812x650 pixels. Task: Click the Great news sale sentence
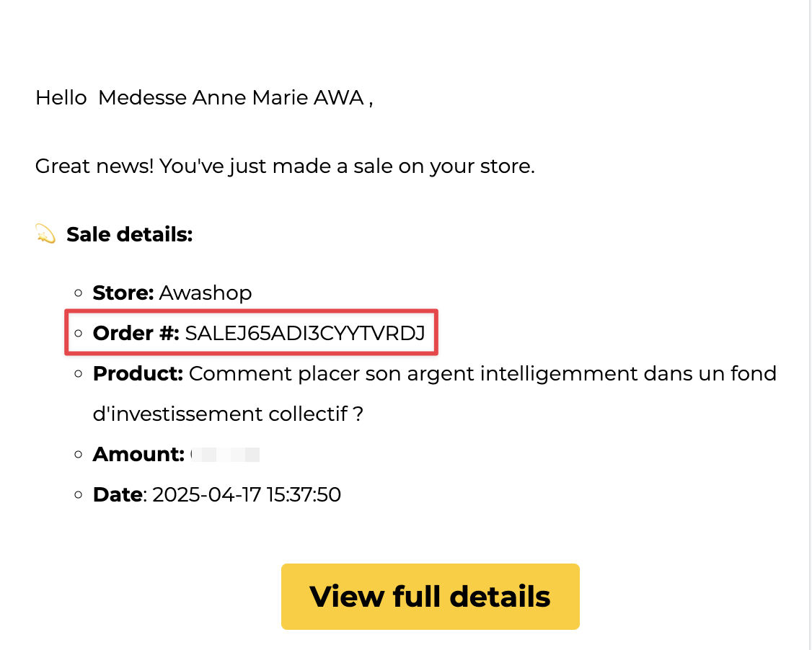(x=285, y=166)
